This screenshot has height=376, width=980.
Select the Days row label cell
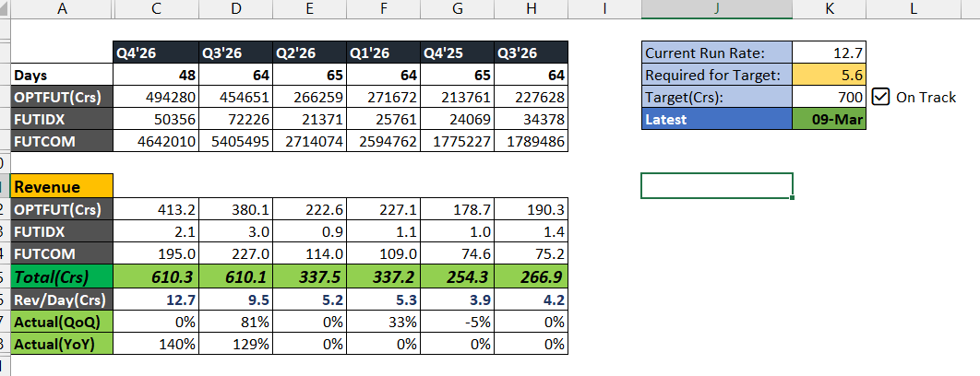point(62,75)
